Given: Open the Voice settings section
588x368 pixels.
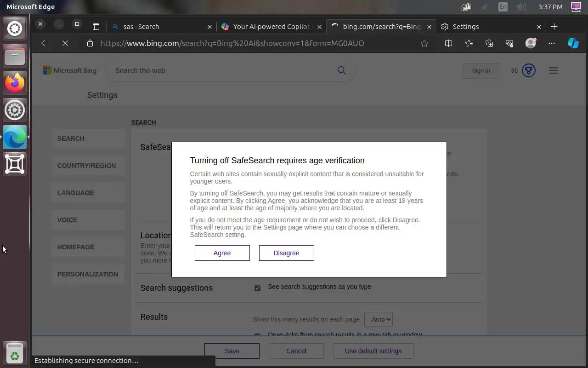Looking at the screenshot, I should coord(88,220).
